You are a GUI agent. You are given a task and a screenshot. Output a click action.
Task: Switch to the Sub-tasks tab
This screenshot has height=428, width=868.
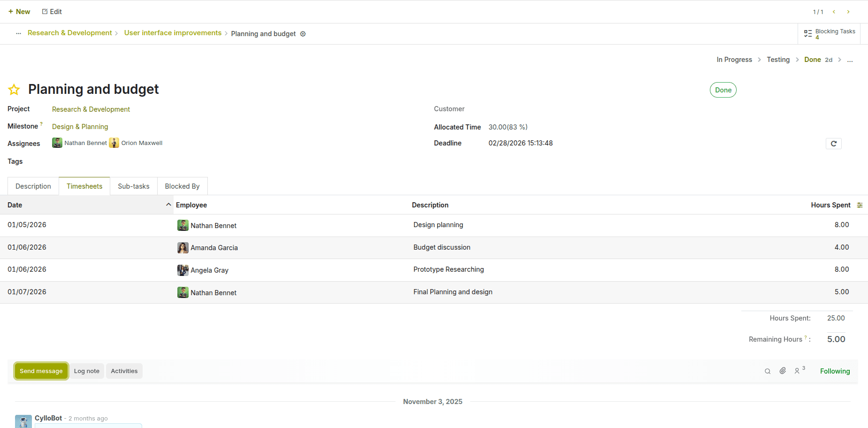(134, 186)
